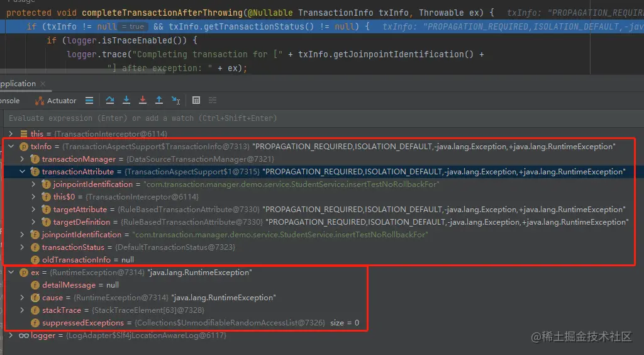Expand the stackTrace field
This screenshot has height=355, width=644.
(x=23, y=310)
